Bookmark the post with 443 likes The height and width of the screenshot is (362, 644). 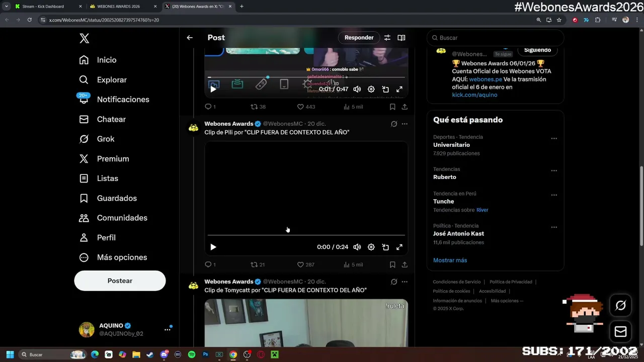(392, 107)
